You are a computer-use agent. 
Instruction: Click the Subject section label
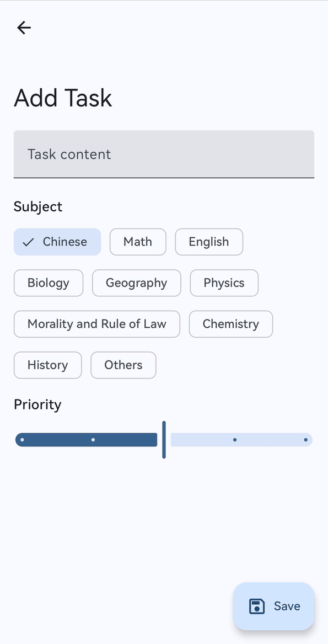37,206
